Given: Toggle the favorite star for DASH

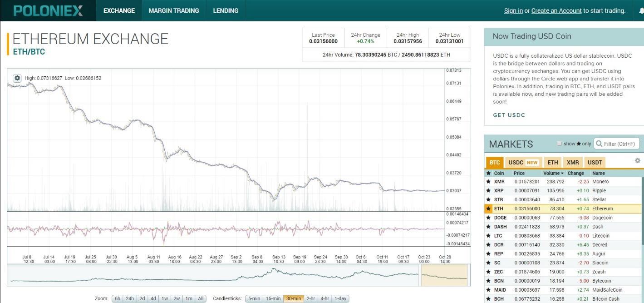Looking at the screenshot, I should pos(488,227).
